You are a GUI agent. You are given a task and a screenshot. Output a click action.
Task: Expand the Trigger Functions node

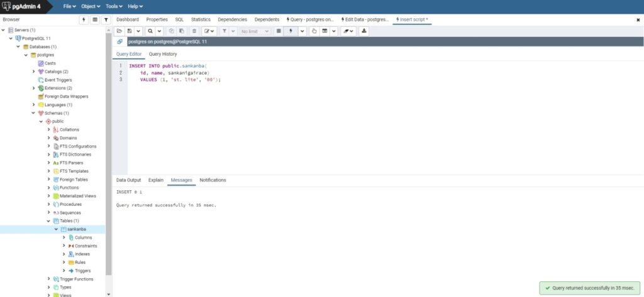coord(49,279)
